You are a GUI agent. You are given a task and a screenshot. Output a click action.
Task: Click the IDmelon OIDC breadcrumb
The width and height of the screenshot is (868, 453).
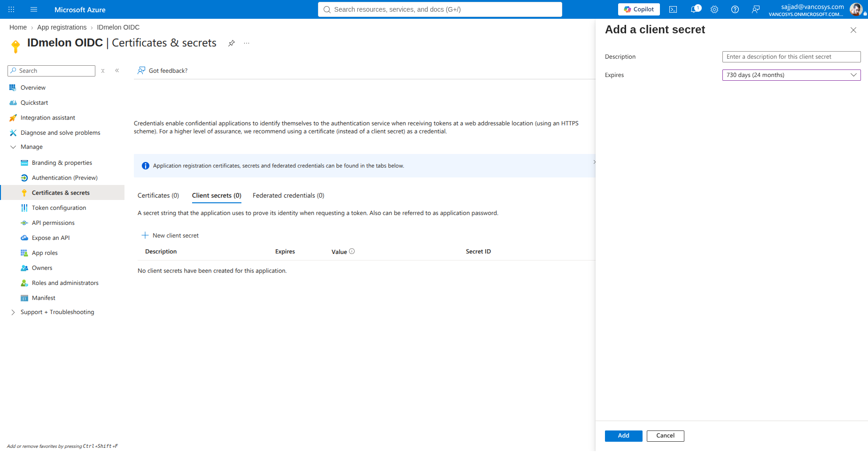click(x=118, y=27)
